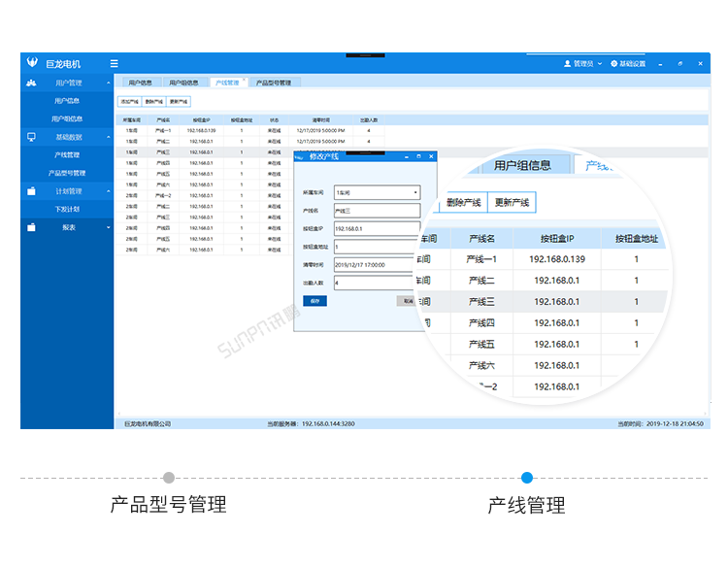Click the 出勤人数 input field in dialog
The height and width of the screenshot is (569, 728).
coord(377,283)
